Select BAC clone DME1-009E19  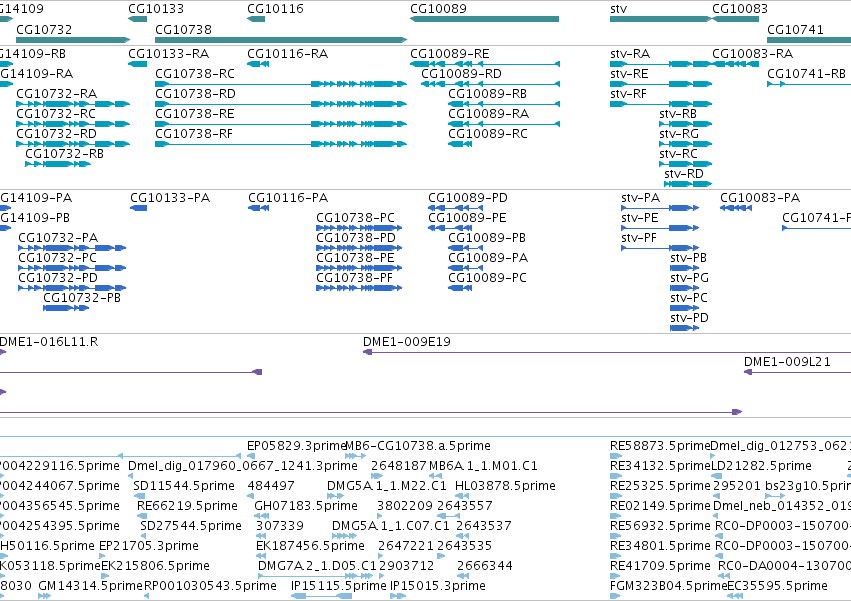(x=607, y=352)
